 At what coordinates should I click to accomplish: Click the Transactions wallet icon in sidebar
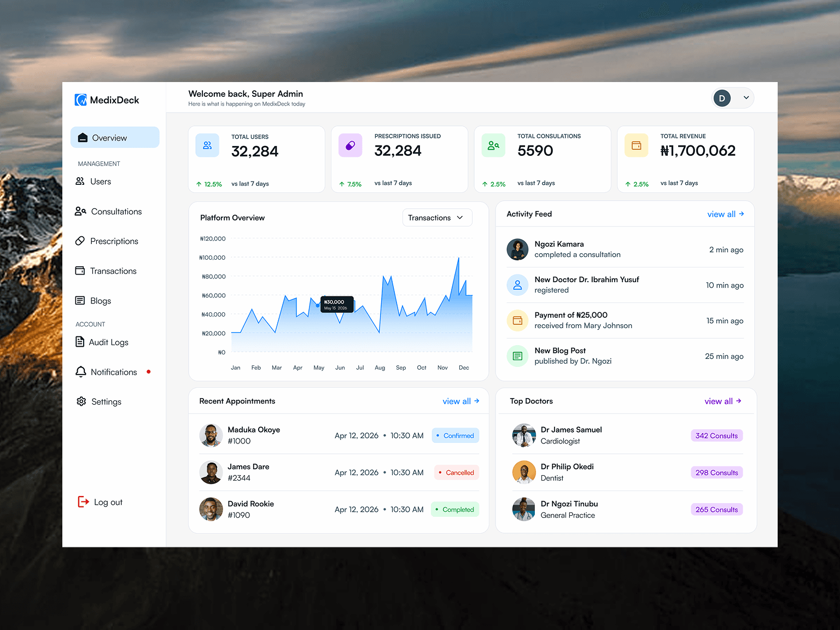click(80, 271)
